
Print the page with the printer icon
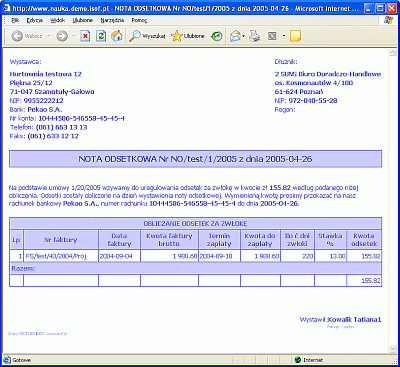click(x=255, y=36)
